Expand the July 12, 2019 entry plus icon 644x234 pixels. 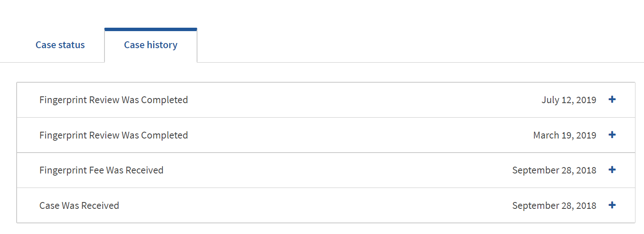(612, 100)
